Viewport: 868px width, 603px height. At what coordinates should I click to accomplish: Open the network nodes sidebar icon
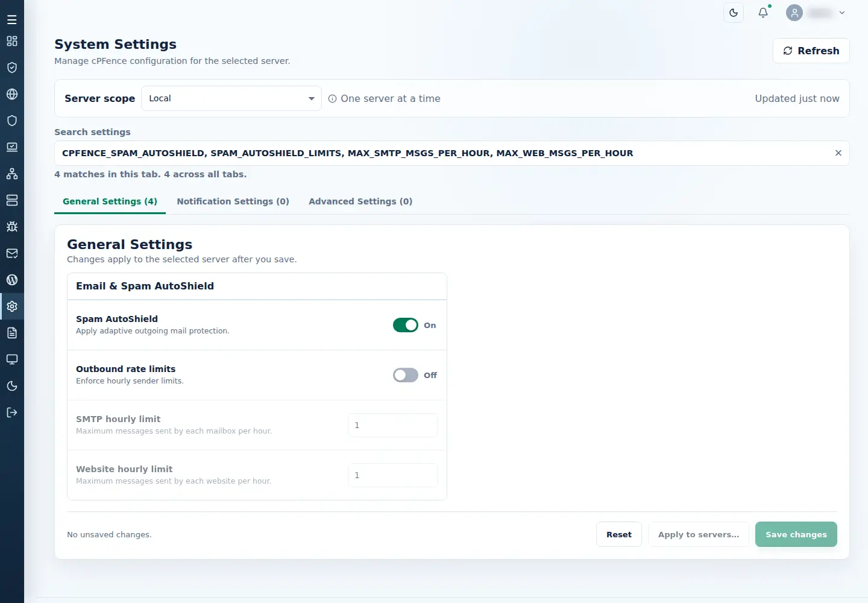(12, 174)
